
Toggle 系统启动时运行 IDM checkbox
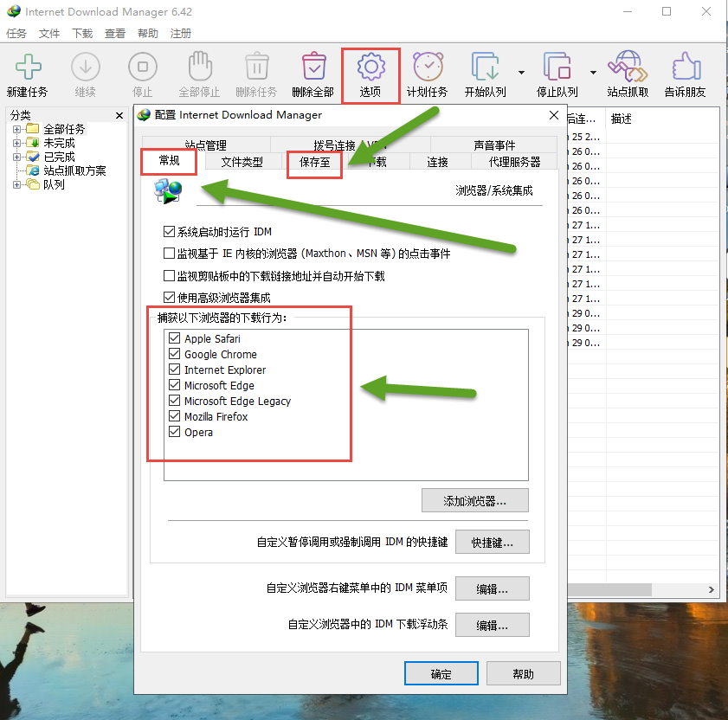pos(169,231)
